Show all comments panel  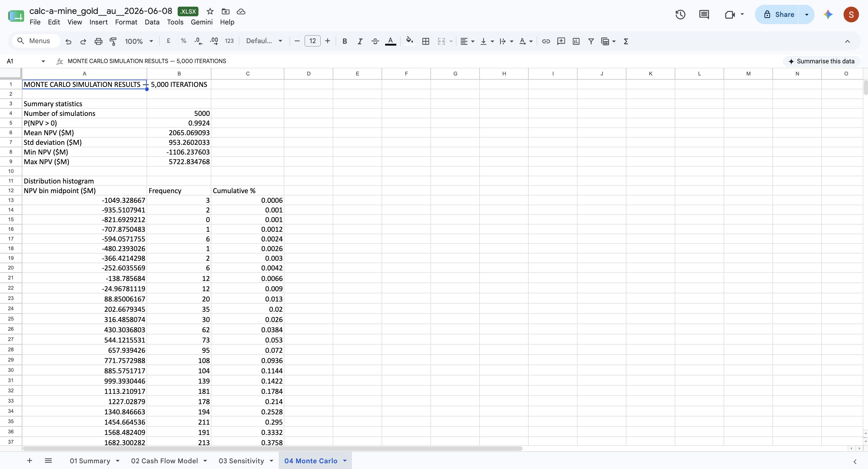[704, 14]
